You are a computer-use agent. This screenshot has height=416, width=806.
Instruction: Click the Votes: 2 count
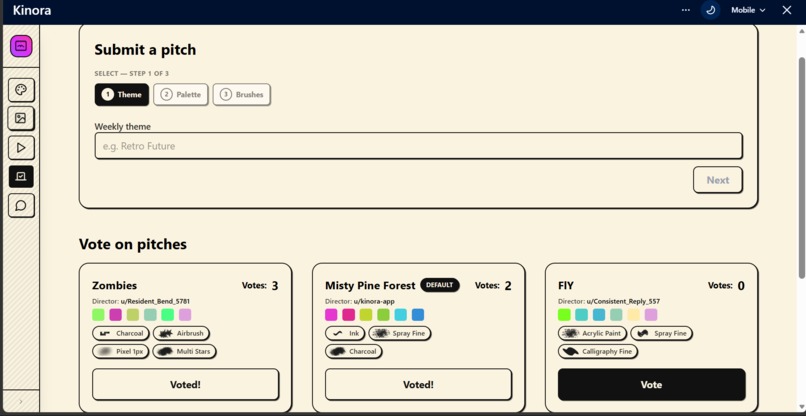[493, 286]
